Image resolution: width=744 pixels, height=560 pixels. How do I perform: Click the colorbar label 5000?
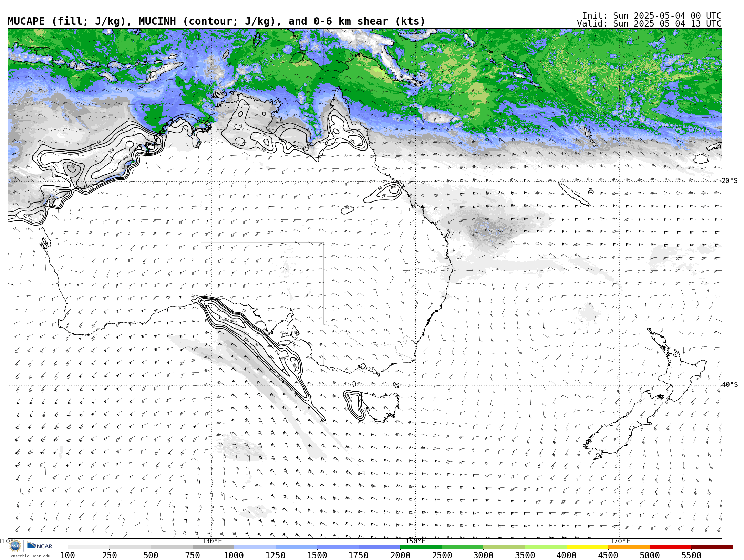[x=650, y=556]
